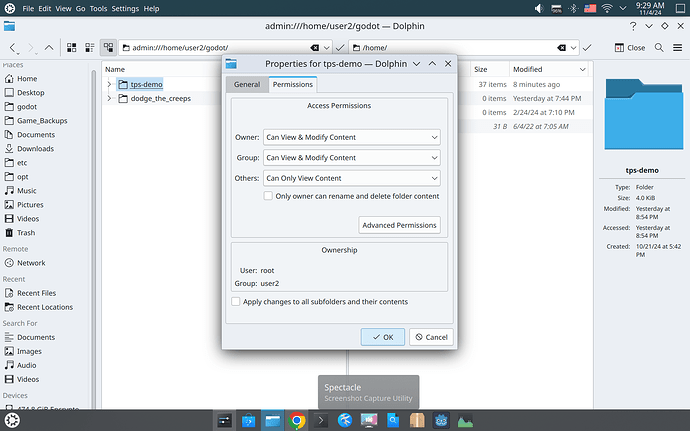Check the battery status tray icon
Image resolution: width=690 pixels, height=431 pixels.
(556, 8)
